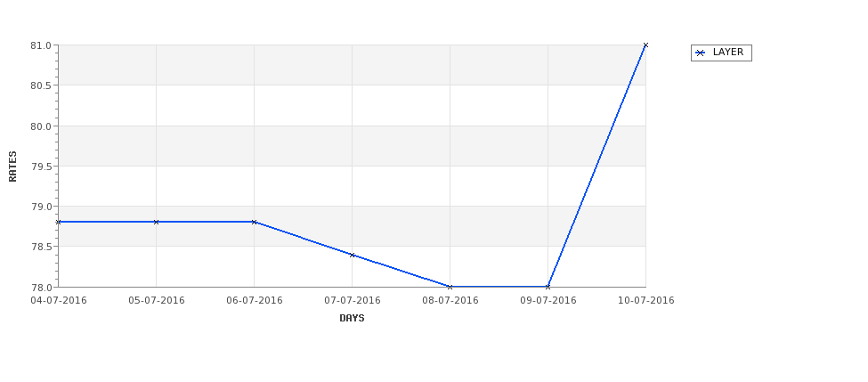The image size is (868, 382).
Task: Select the 80.0 y-axis tick label
Action: (x=41, y=126)
